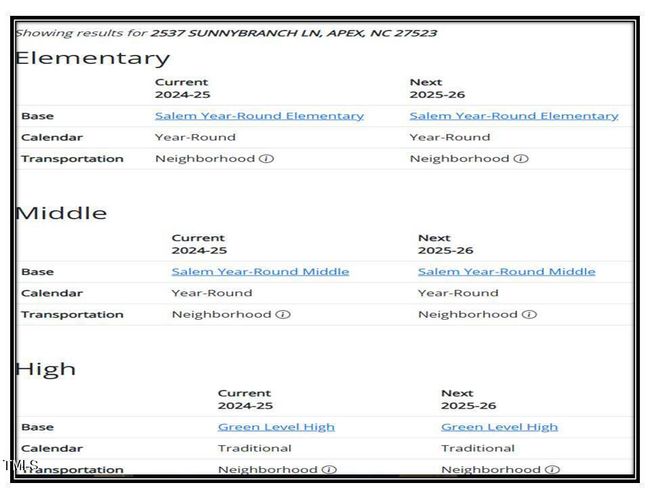Click info icon for Elementary current transportation

[267, 158]
